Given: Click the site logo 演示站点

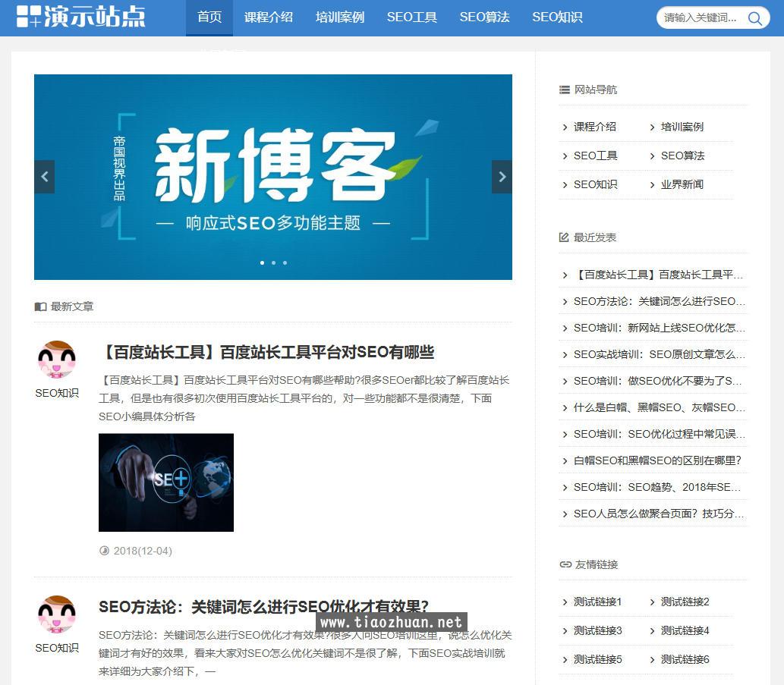Looking at the screenshot, I should click(x=81, y=17).
